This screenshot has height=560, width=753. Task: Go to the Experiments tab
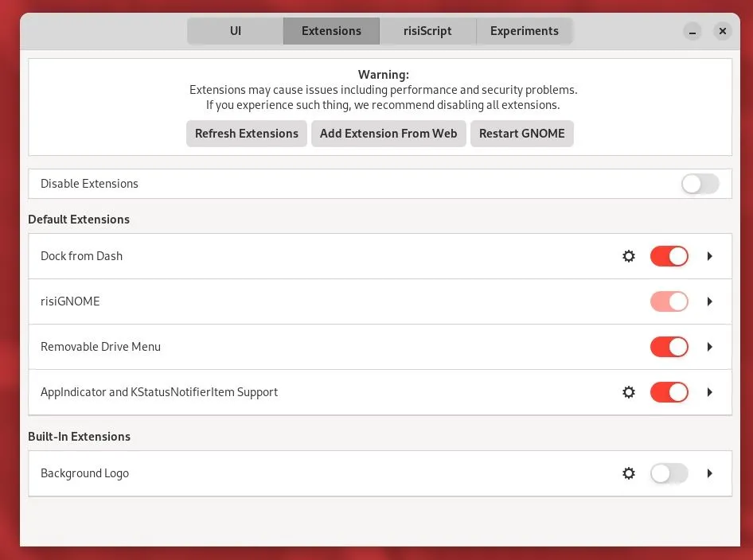tap(524, 31)
